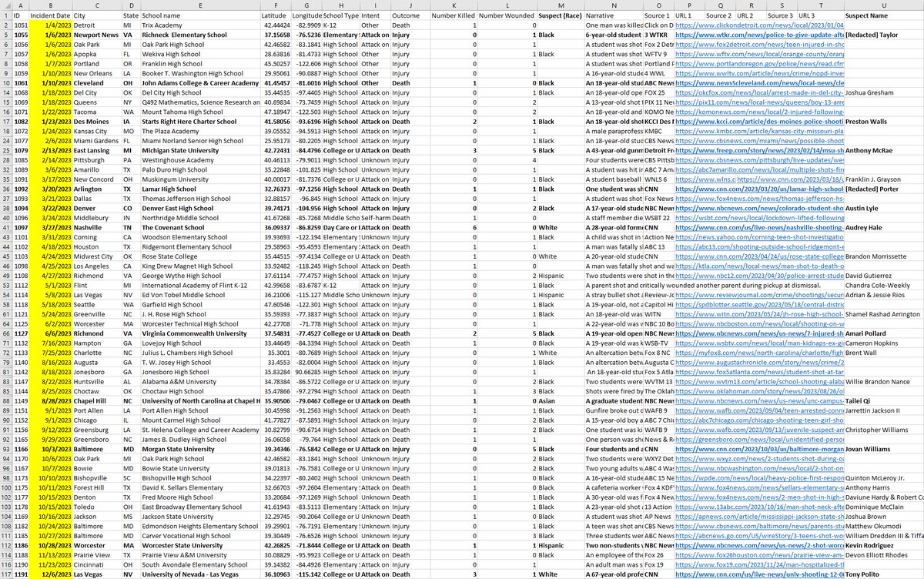Select 'University of Nevada - Las Vegas' cell

pos(200,574)
